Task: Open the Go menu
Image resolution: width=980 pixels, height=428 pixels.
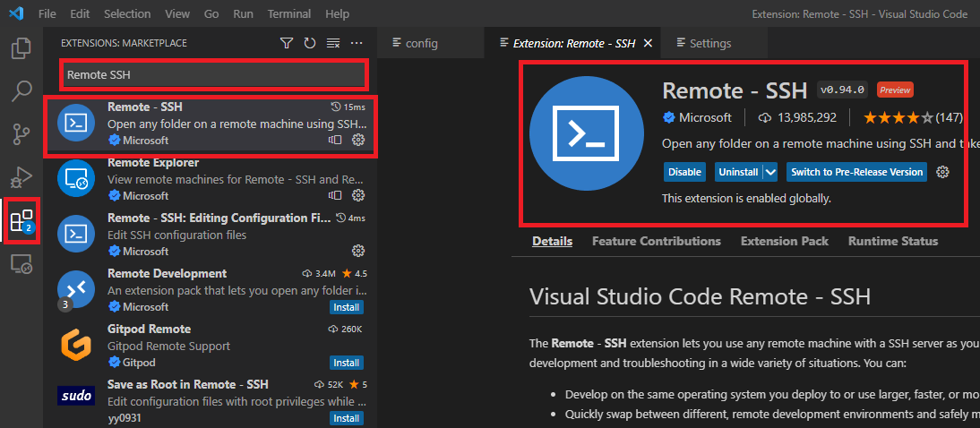Action: (x=211, y=13)
